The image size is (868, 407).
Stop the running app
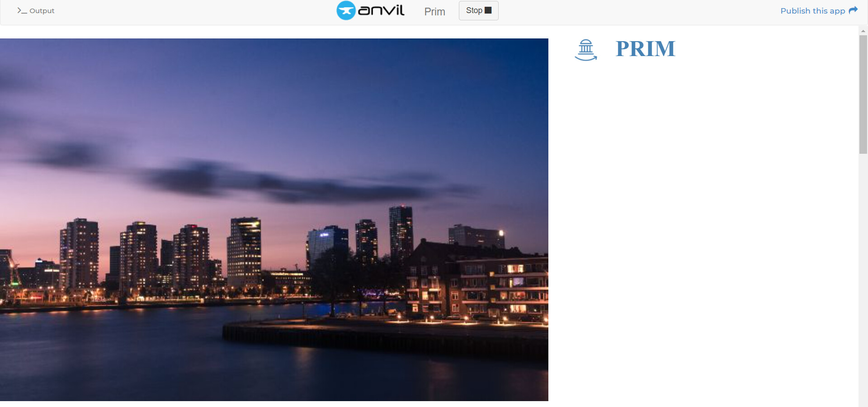pos(478,10)
